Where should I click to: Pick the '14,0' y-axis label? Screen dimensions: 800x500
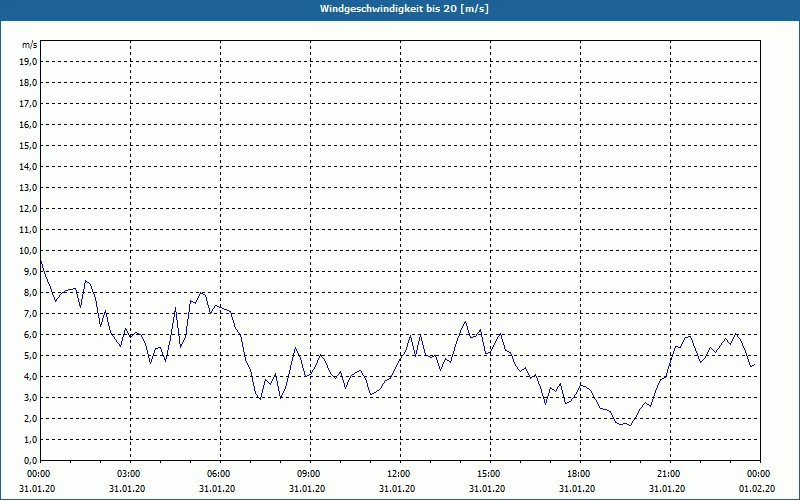click(x=29, y=166)
